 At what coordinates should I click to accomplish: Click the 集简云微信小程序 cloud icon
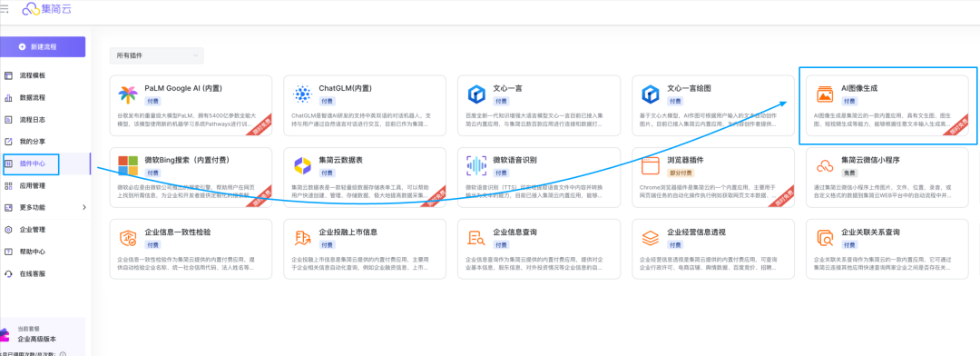pos(826,166)
